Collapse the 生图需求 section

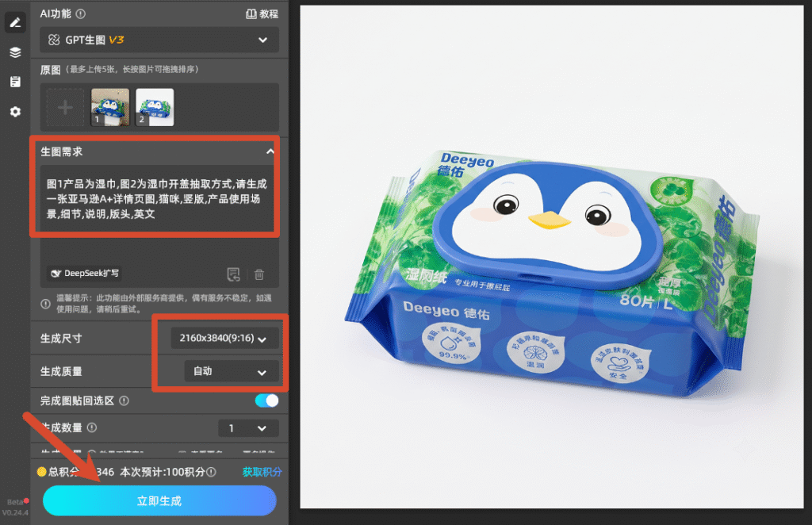pyautogui.click(x=270, y=151)
